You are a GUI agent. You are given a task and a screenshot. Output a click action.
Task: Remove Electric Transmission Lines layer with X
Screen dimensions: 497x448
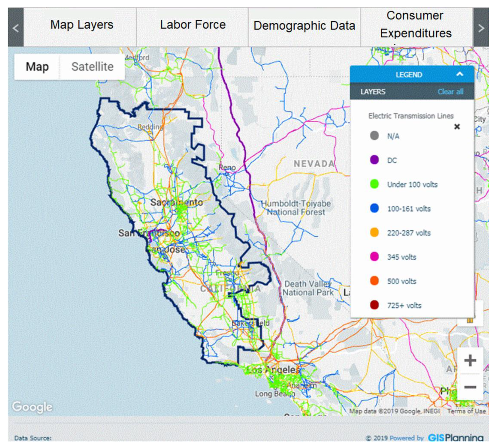click(x=457, y=127)
